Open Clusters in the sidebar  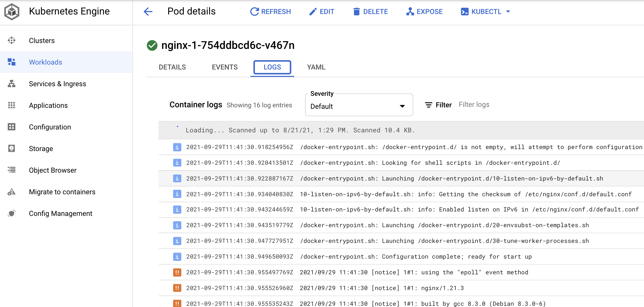pos(42,41)
